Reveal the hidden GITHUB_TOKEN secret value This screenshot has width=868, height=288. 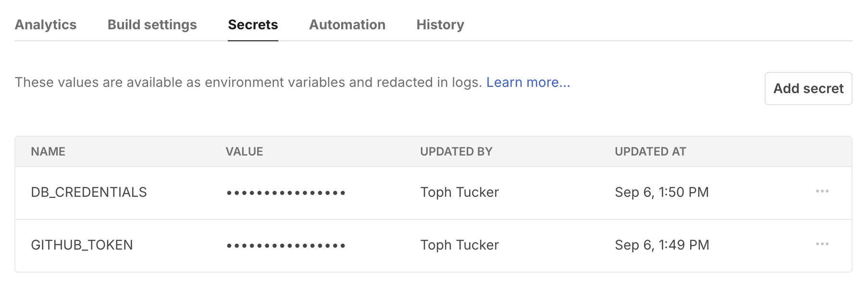click(x=285, y=245)
